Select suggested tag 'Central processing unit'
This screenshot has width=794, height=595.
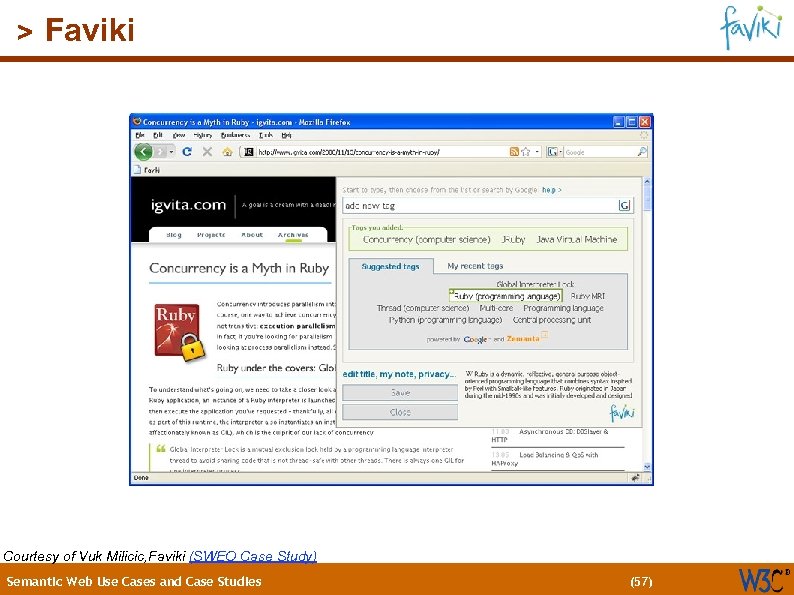pyautogui.click(x=551, y=320)
